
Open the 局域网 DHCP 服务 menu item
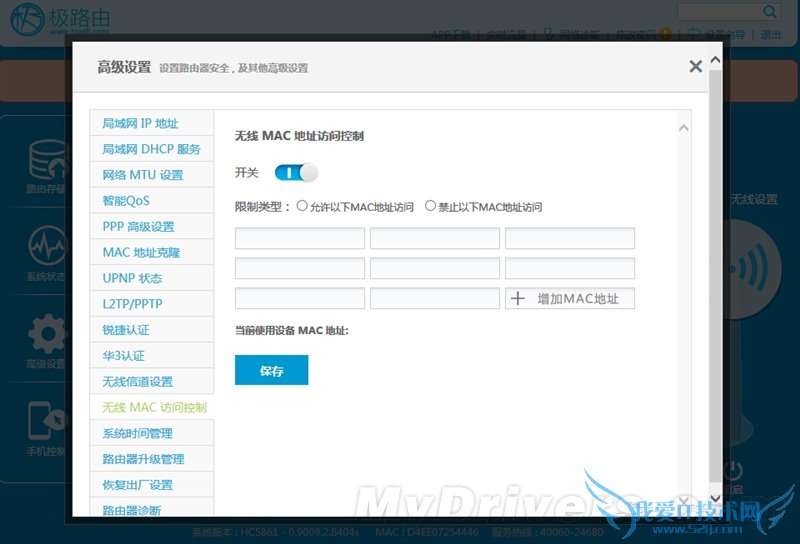click(x=151, y=149)
